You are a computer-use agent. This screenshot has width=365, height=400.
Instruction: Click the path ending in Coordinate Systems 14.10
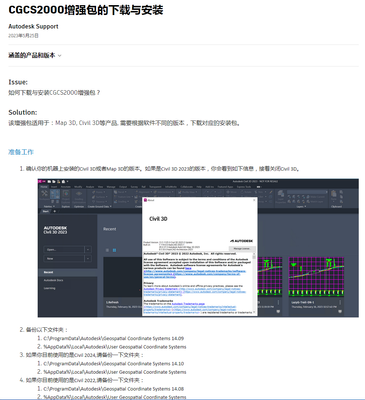click(114, 364)
